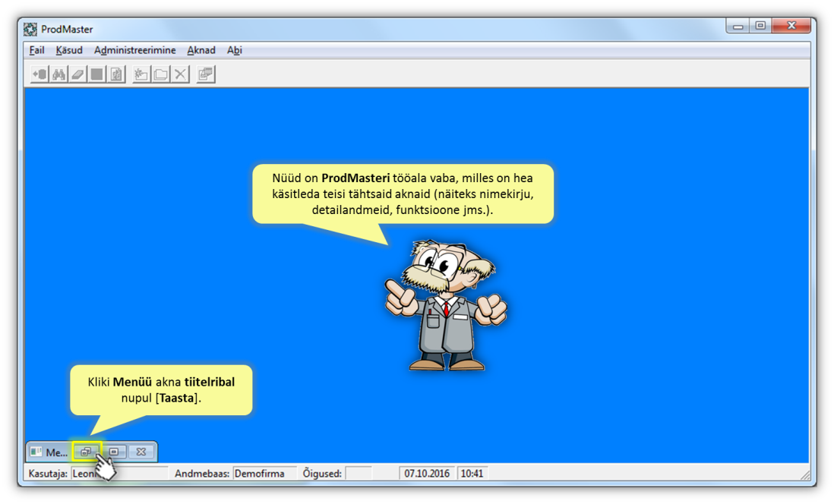Image resolution: width=834 pixels, height=504 pixels.
Task: Click the new record starburst toolbar icon
Action: [x=141, y=74]
